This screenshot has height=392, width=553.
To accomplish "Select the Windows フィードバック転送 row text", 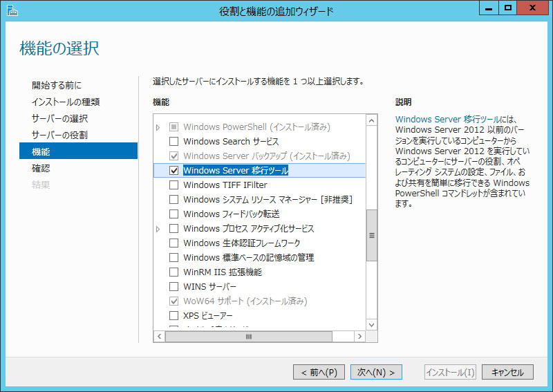I will tap(232, 214).
